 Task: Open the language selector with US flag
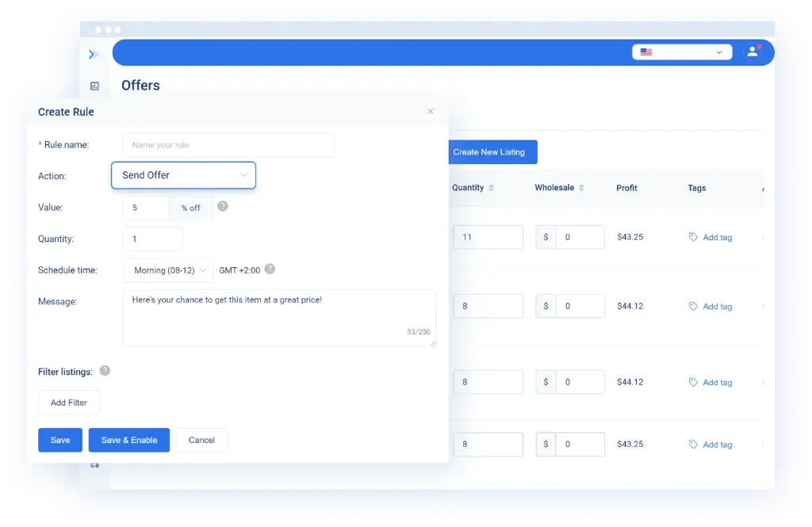click(x=682, y=52)
